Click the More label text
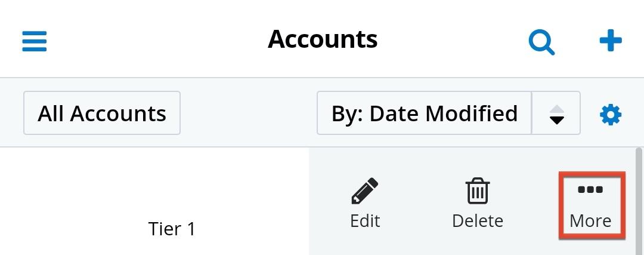Viewport: 644px width, 255px height. click(x=590, y=220)
